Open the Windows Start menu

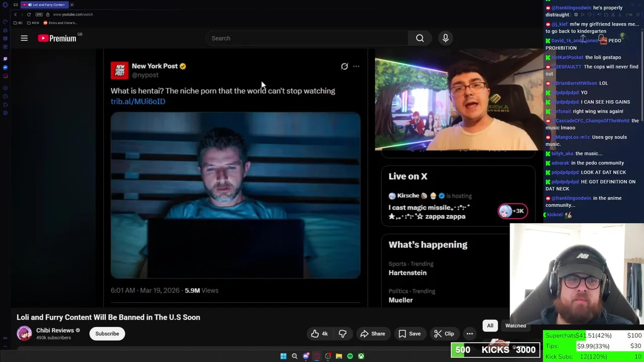pos(283,356)
